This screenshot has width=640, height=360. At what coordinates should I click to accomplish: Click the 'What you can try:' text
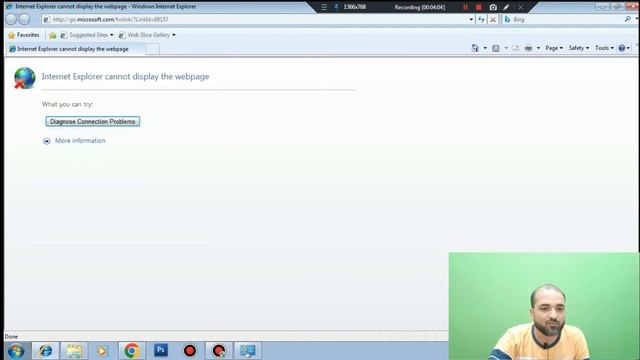click(x=67, y=104)
